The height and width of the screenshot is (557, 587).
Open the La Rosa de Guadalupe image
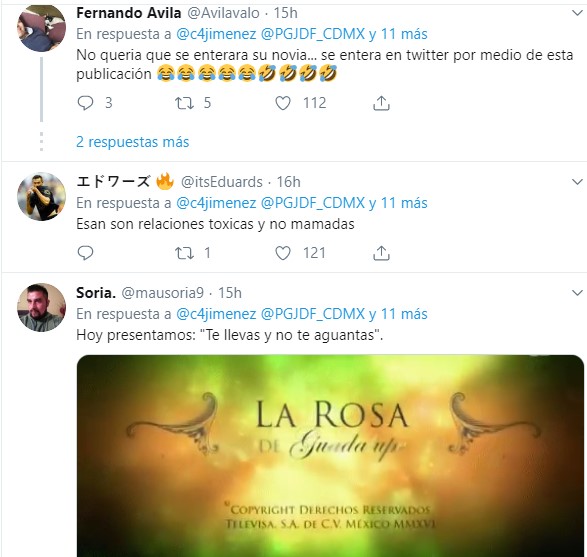pyautogui.click(x=330, y=456)
